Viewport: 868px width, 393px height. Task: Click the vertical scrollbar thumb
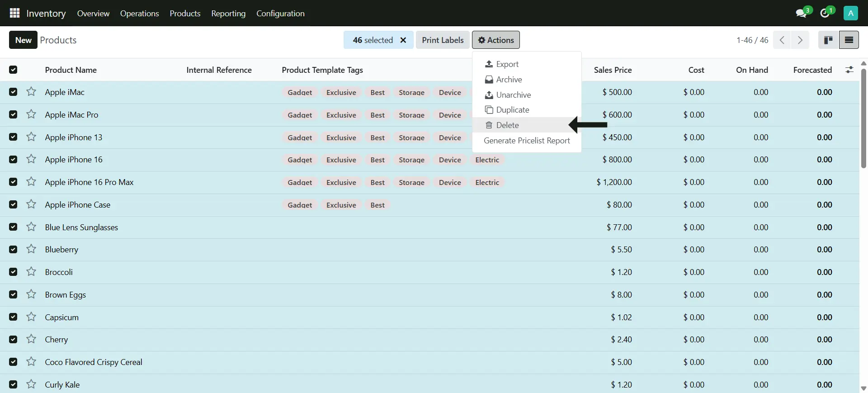coord(863,118)
